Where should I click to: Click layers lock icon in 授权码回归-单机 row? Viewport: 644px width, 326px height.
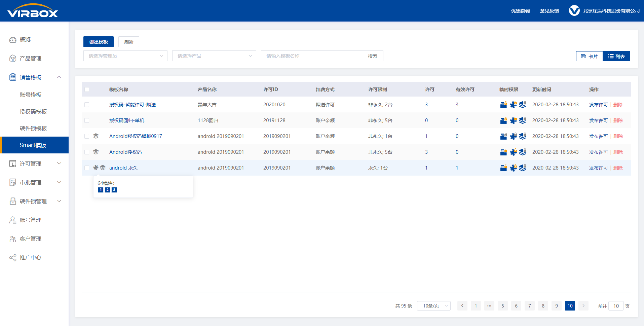[523, 120]
